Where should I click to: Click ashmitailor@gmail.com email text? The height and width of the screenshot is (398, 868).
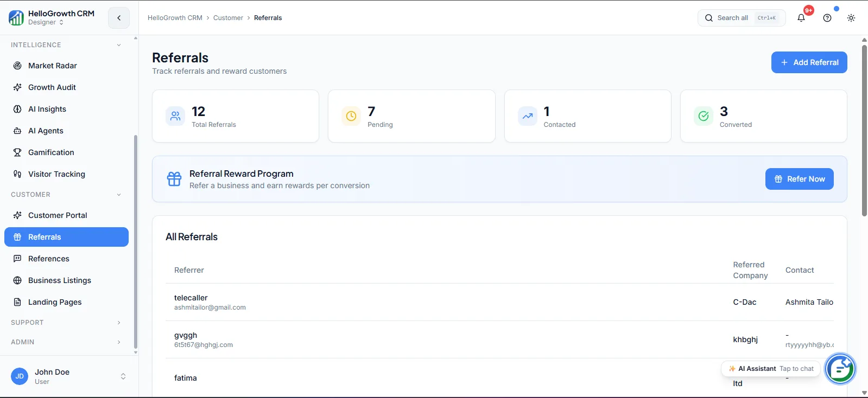pos(210,307)
